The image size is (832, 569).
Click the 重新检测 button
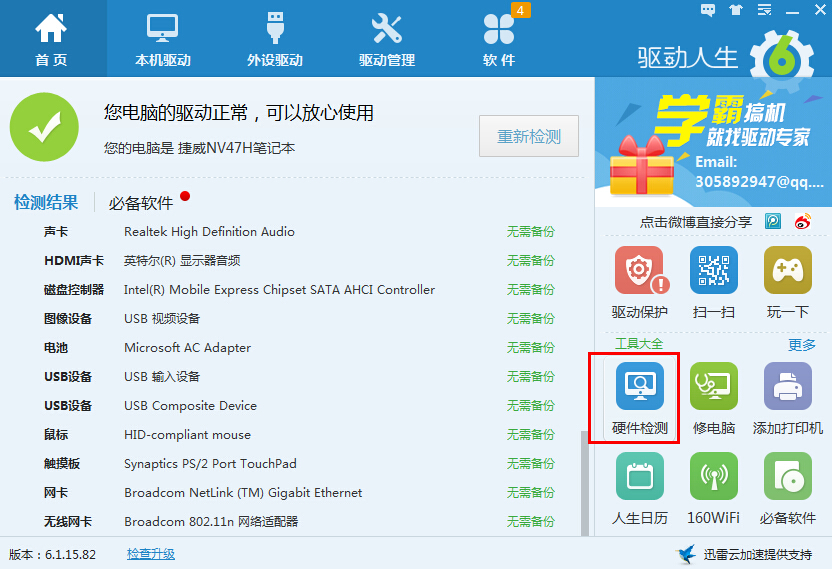(x=528, y=136)
